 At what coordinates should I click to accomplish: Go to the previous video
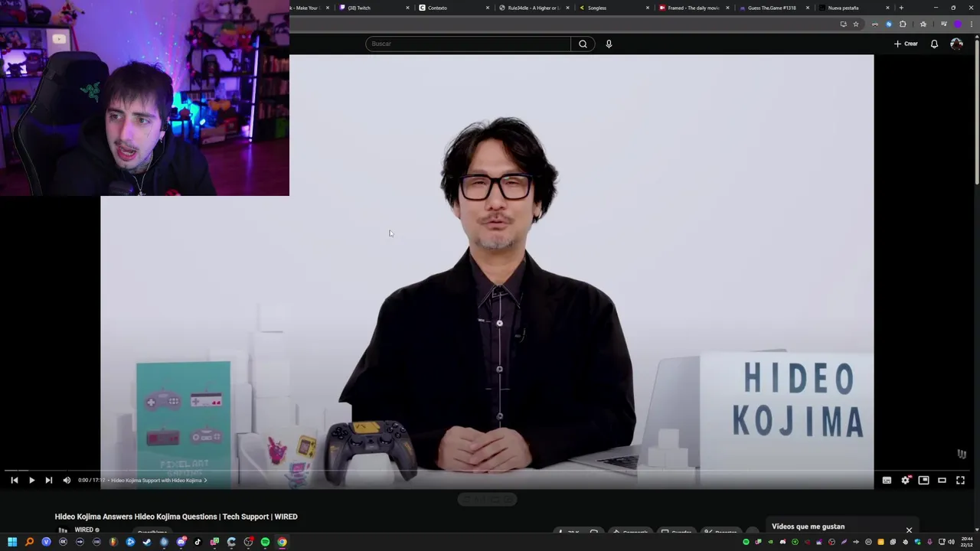[x=14, y=480]
